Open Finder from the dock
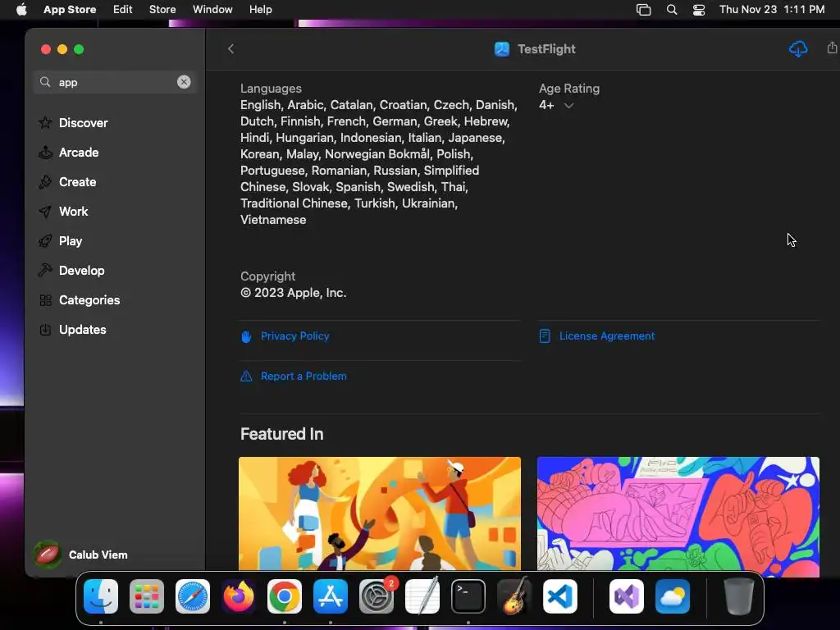This screenshot has width=840, height=630. click(101, 596)
